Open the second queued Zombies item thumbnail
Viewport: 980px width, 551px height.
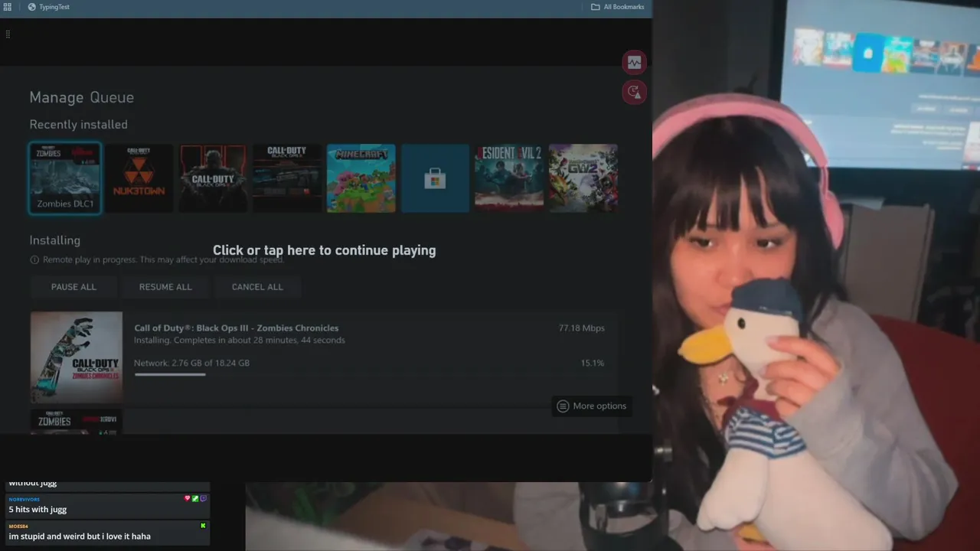[77, 422]
